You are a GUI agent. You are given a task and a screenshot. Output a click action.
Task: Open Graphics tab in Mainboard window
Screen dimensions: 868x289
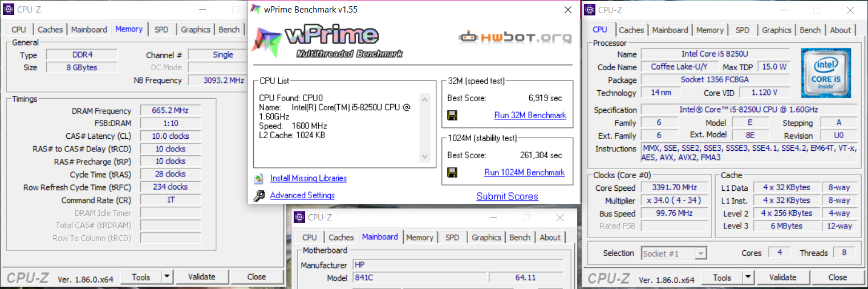[486, 238]
